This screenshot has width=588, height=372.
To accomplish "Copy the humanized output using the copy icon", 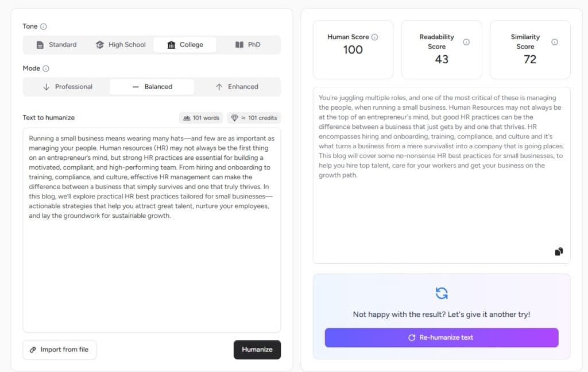I will (x=558, y=251).
